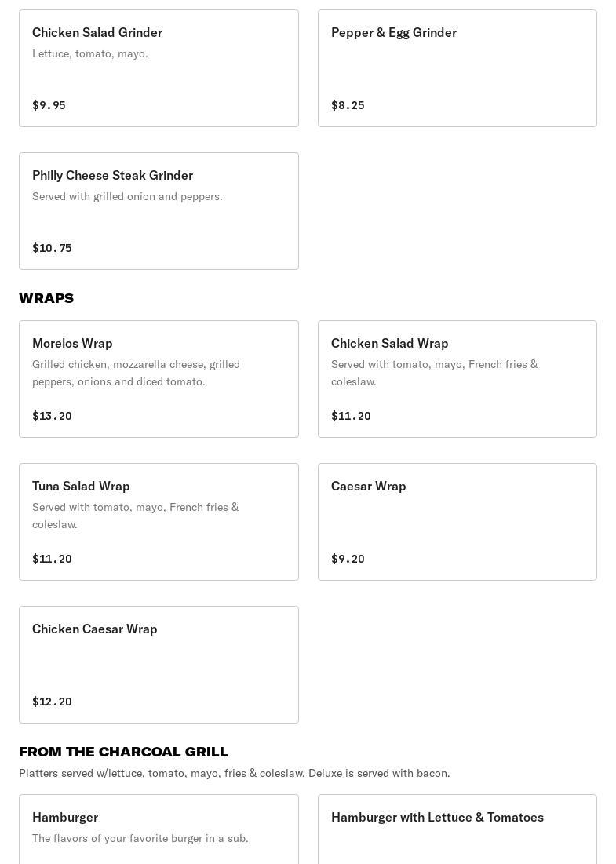Click the Tuna Salad Wrap description text
Screen dimensions: 616x864
pyautogui.click(x=135, y=516)
